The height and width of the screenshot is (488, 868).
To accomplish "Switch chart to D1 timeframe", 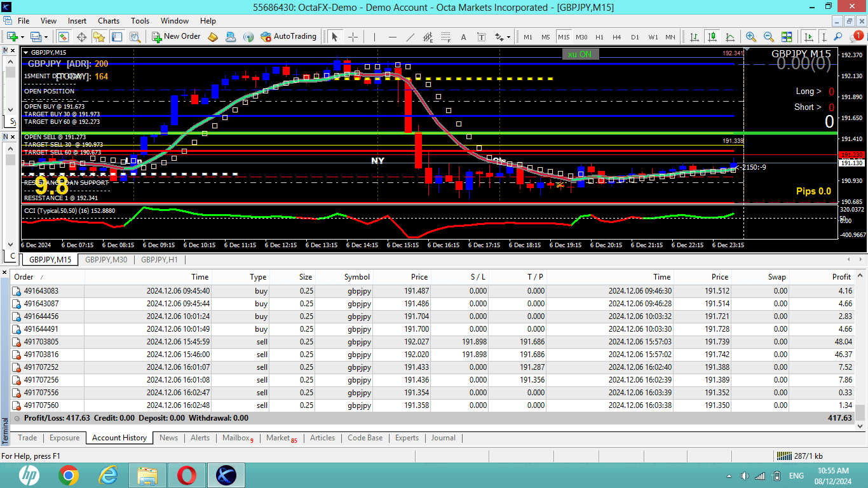I will pos(635,37).
